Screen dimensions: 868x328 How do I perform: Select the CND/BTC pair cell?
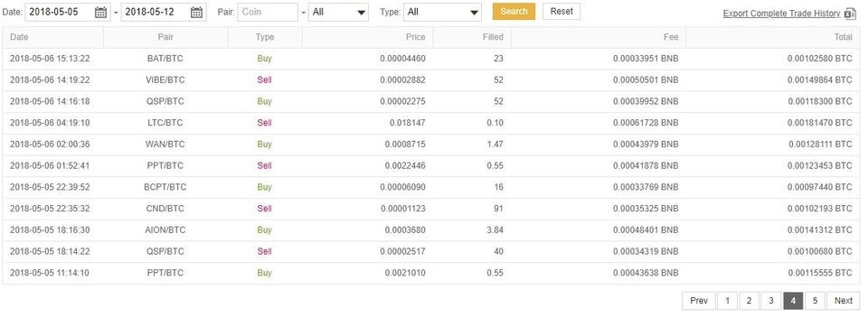(x=165, y=209)
